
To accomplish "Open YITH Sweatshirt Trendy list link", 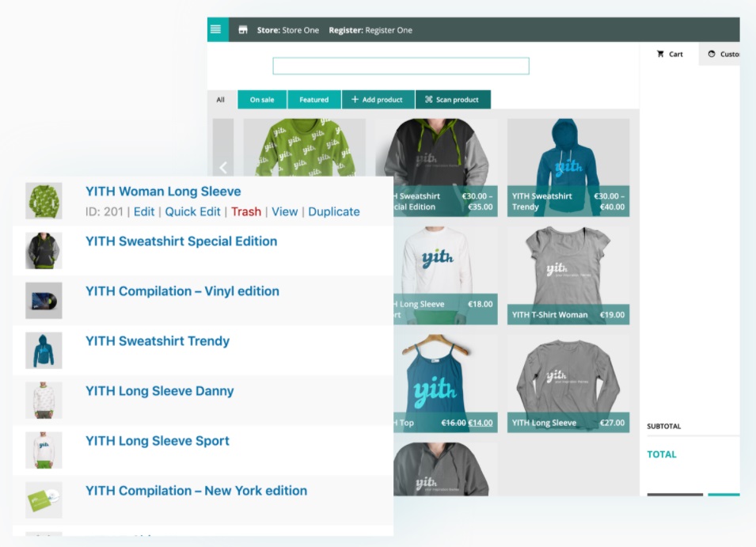I will [x=158, y=340].
